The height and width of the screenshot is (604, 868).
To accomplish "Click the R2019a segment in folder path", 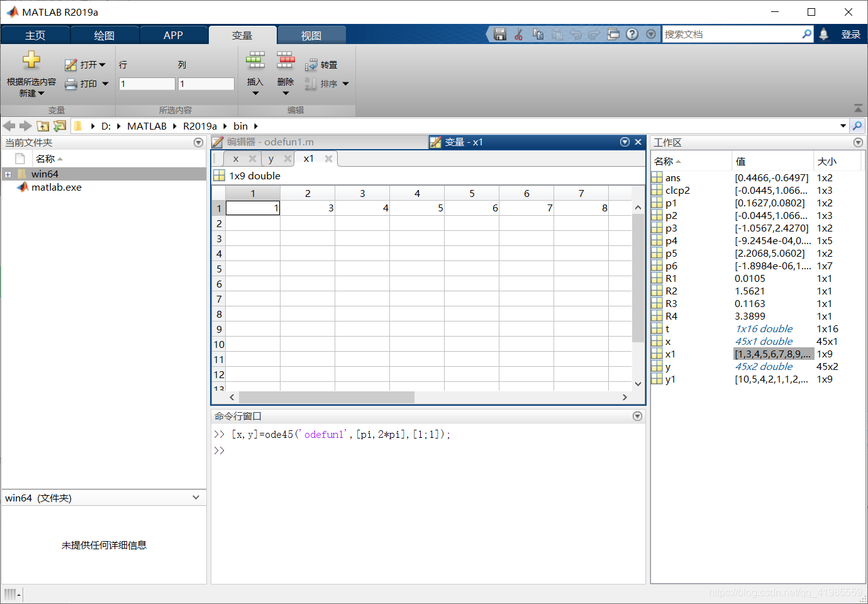I will [x=200, y=126].
